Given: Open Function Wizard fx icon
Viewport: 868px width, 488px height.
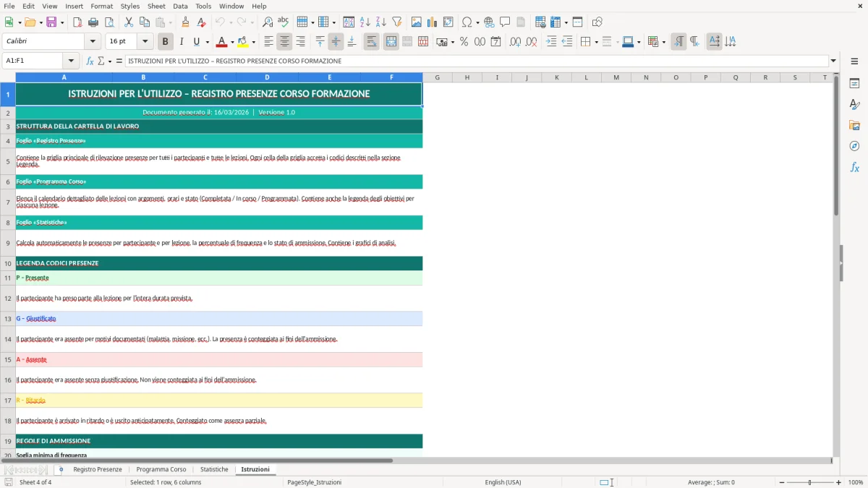Looking at the screenshot, I should [x=90, y=61].
